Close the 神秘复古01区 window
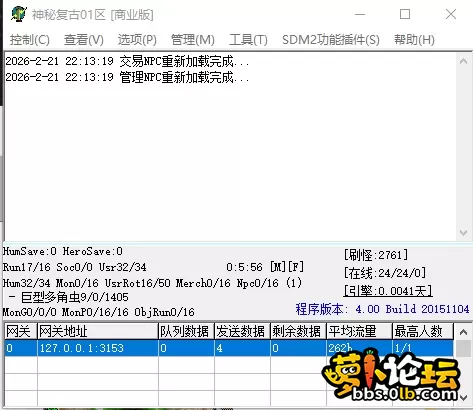 click(451, 14)
